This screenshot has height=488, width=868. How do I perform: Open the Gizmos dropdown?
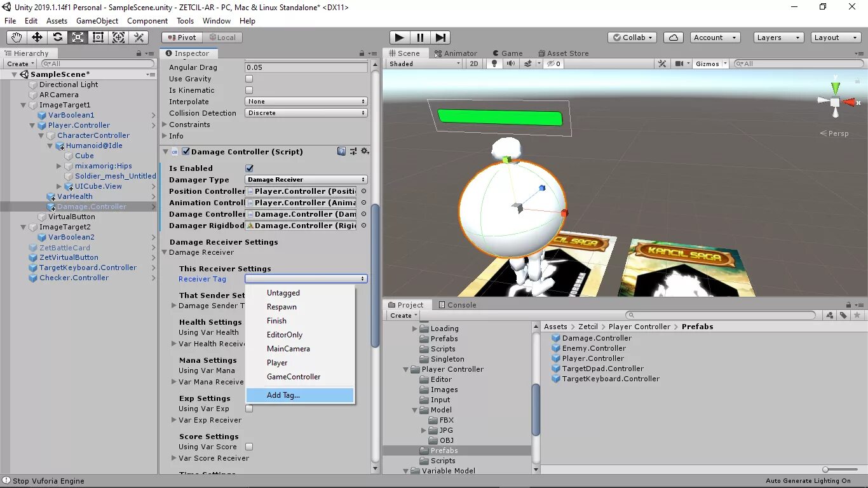pos(711,64)
